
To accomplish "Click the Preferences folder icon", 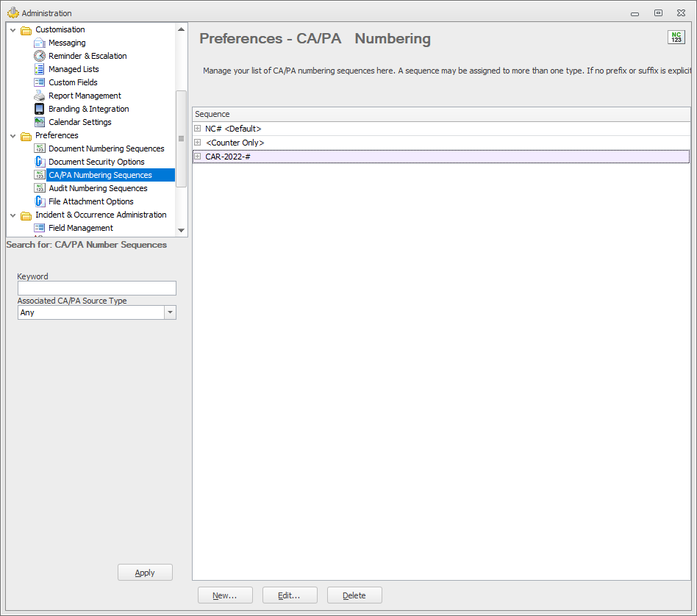I will click(26, 136).
